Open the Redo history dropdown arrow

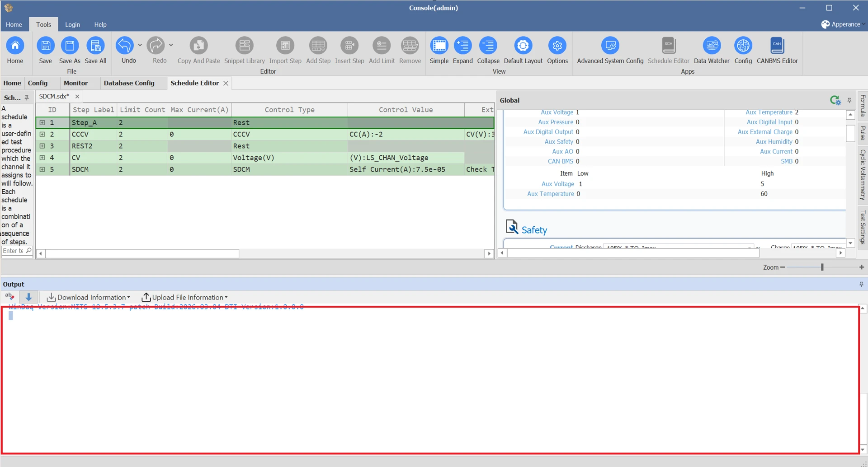coord(171,45)
